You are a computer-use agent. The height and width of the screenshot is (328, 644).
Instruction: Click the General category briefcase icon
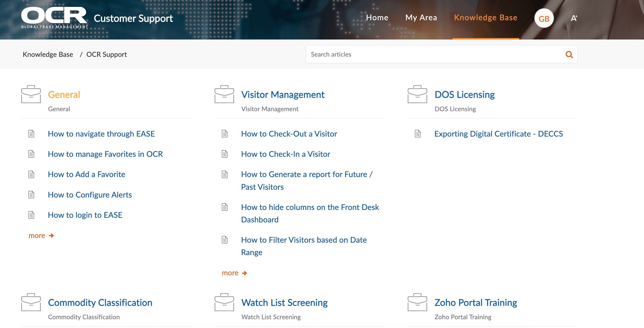click(31, 94)
